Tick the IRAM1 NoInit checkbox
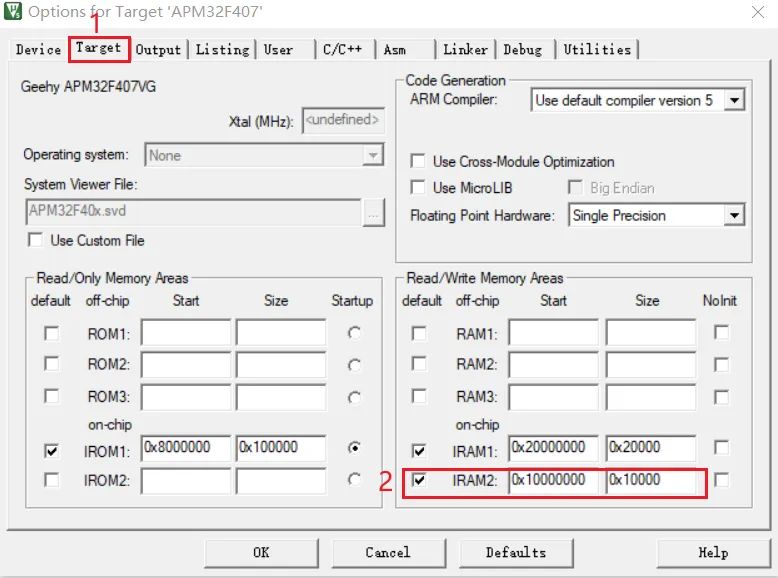This screenshot has width=778, height=578. tap(721, 449)
